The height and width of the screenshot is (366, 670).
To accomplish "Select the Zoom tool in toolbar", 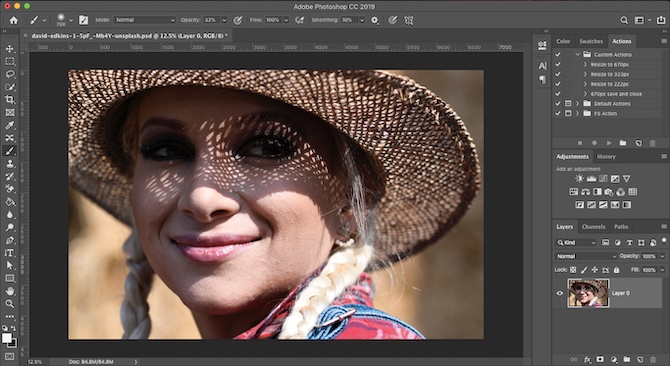I will tap(9, 304).
